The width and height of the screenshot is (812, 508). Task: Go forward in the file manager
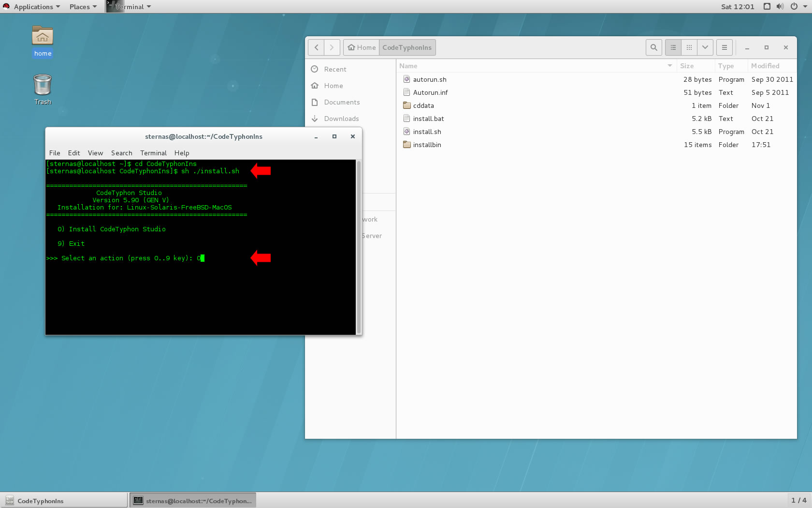point(332,47)
